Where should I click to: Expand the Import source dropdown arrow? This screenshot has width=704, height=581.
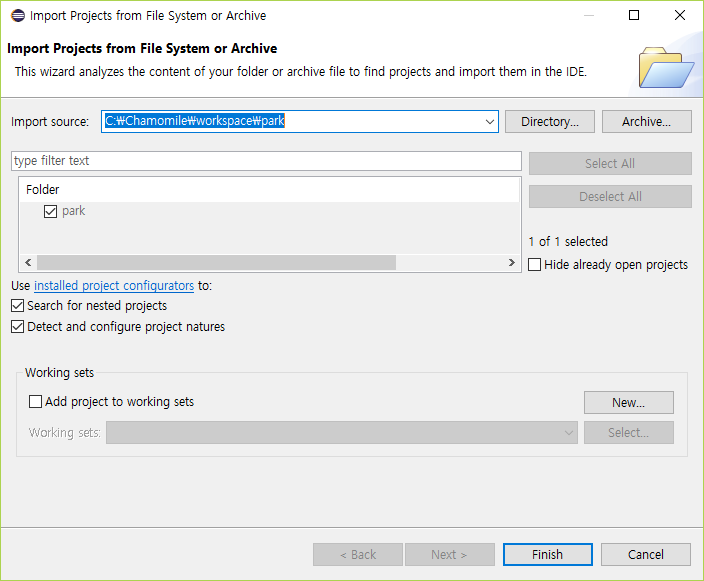click(x=489, y=122)
